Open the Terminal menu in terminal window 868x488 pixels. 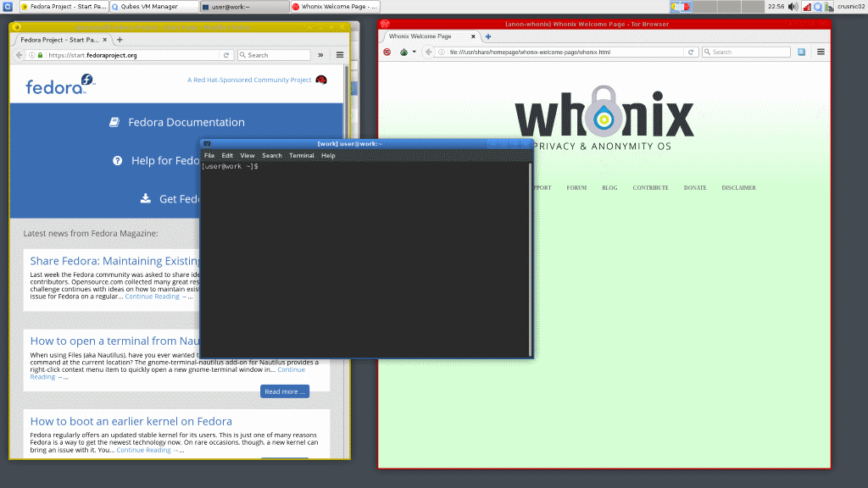coord(302,156)
